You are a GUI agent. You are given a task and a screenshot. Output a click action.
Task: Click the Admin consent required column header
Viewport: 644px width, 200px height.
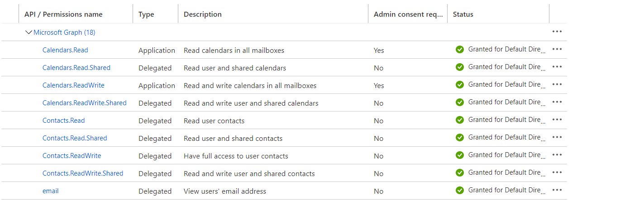pos(408,14)
